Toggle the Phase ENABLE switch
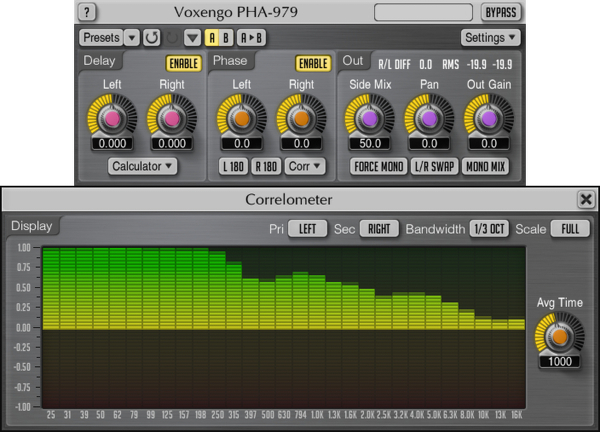The height and width of the screenshot is (432, 600). 313,63
